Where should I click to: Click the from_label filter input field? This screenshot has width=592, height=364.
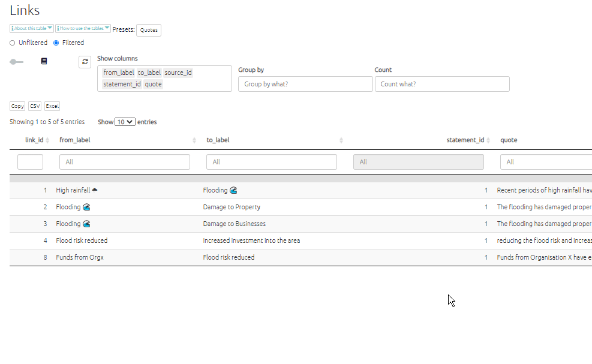click(x=124, y=162)
